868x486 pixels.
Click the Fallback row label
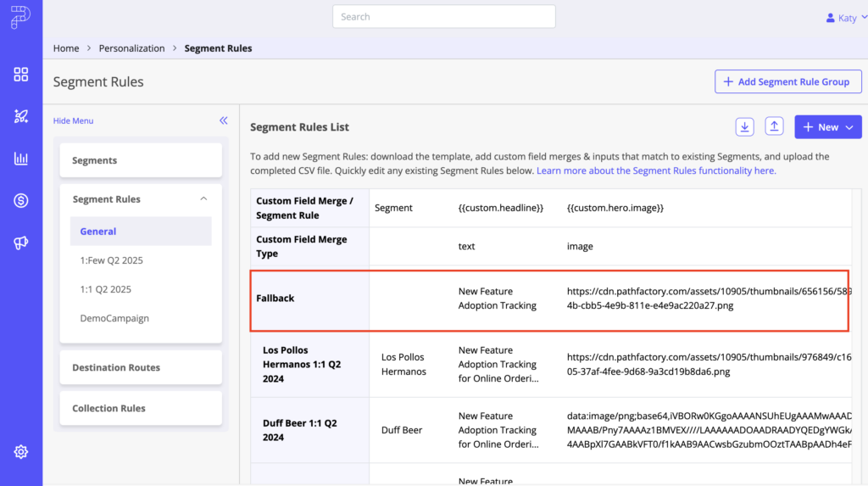tap(275, 299)
